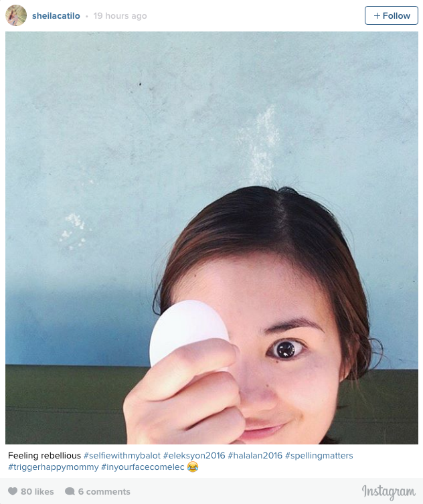Click the Feeling rebellious caption text

coord(44,455)
